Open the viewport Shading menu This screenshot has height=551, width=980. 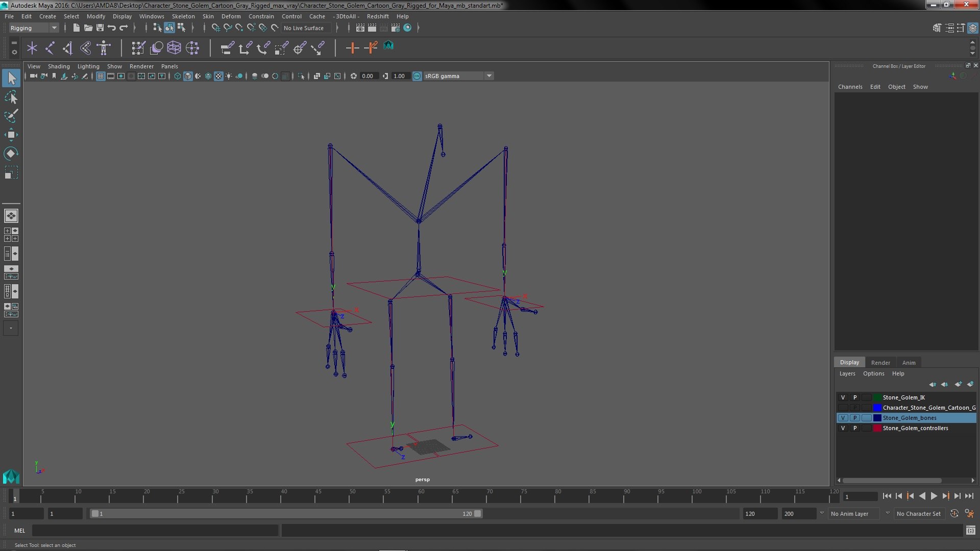pos(59,66)
